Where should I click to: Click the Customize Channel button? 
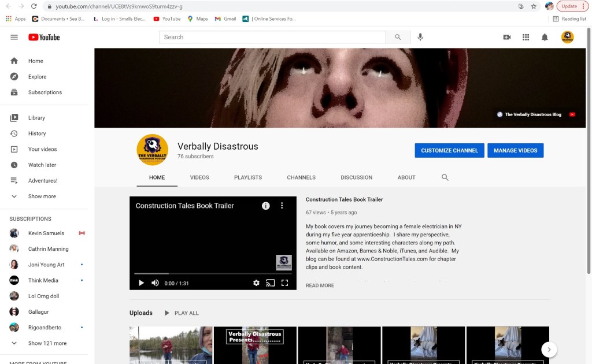coord(449,150)
